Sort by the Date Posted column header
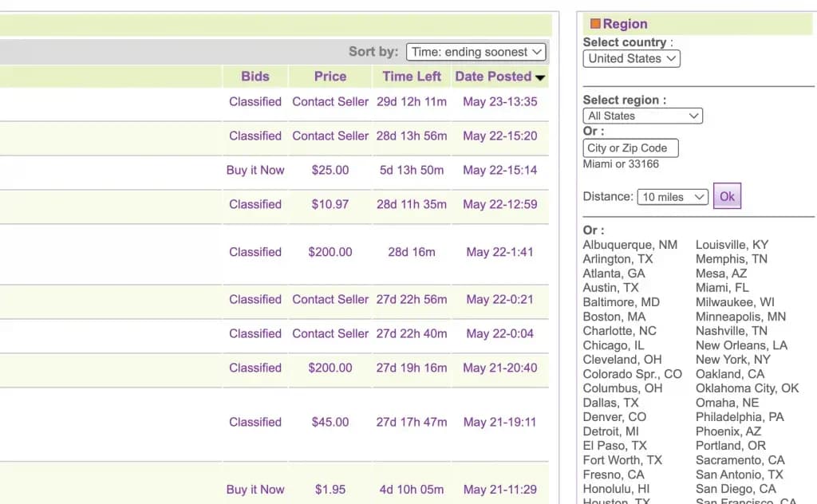This screenshot has height=504, width=817. 493,77
